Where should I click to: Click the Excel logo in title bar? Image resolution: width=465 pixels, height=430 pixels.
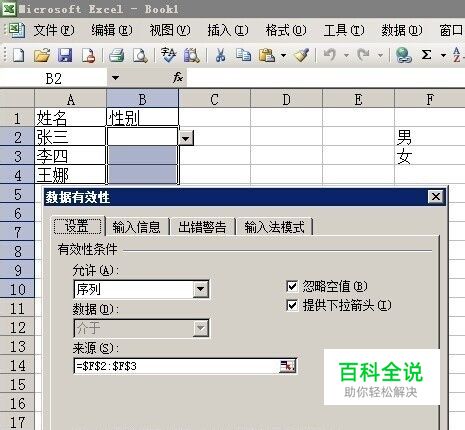(x=9, y=8)
